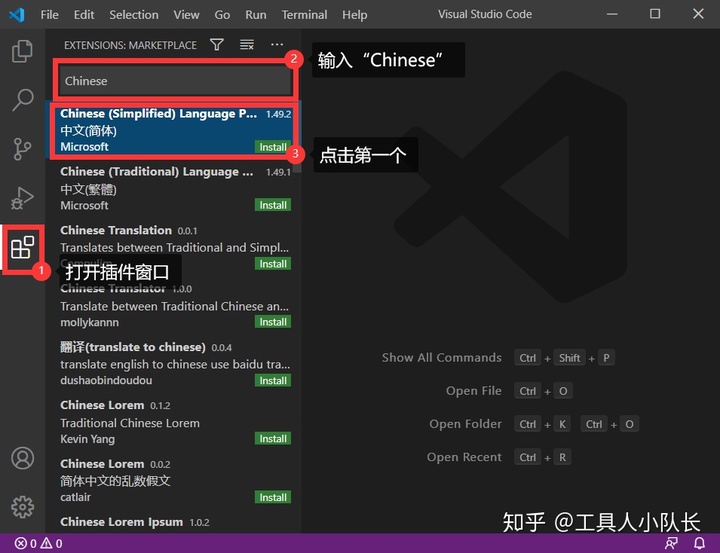The width and height of the screenshot is (720, 553).
Task: Open the notifications bell in status bar
Action: (x=699, y=544)
